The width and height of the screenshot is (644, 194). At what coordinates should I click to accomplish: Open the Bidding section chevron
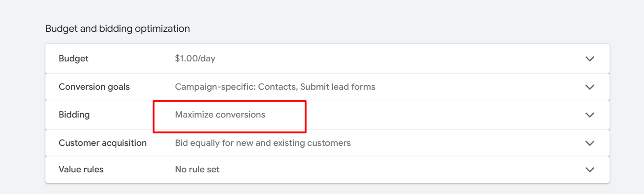point(589,115)
